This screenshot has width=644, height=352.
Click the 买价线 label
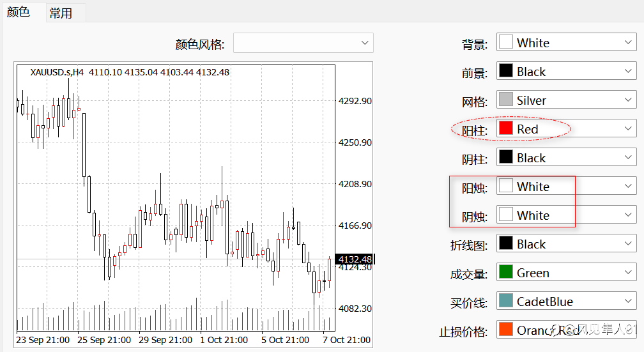click(469, 303)
